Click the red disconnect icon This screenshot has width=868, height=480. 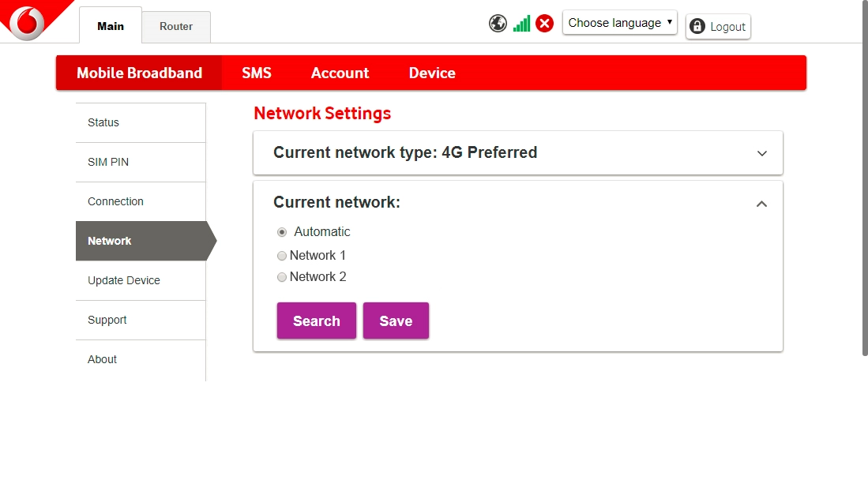click(544, 23)
